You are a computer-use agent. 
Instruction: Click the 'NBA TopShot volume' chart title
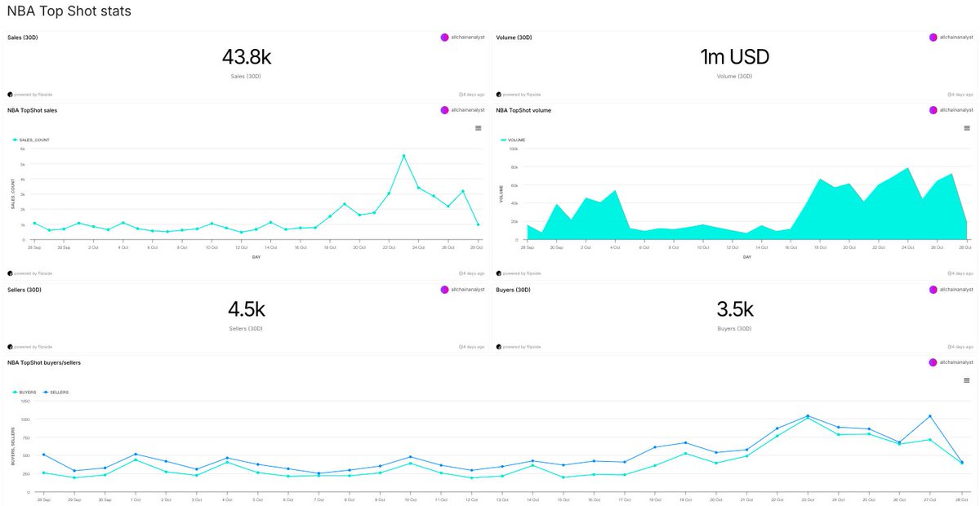(523, 110)
